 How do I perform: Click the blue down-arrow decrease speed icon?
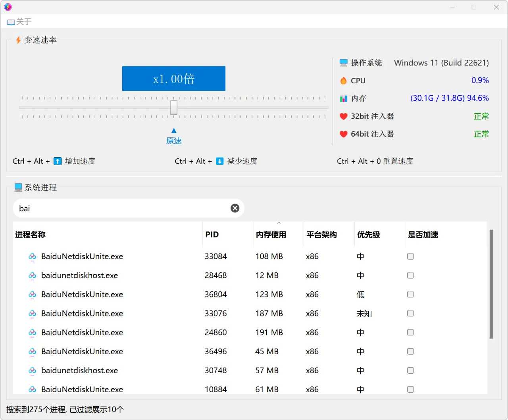(x=219, y=161)
